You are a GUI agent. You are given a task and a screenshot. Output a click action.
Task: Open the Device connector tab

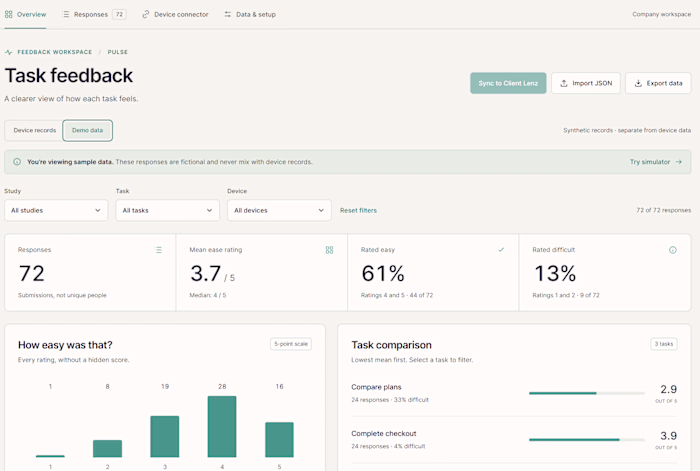[x=175, y=14]
